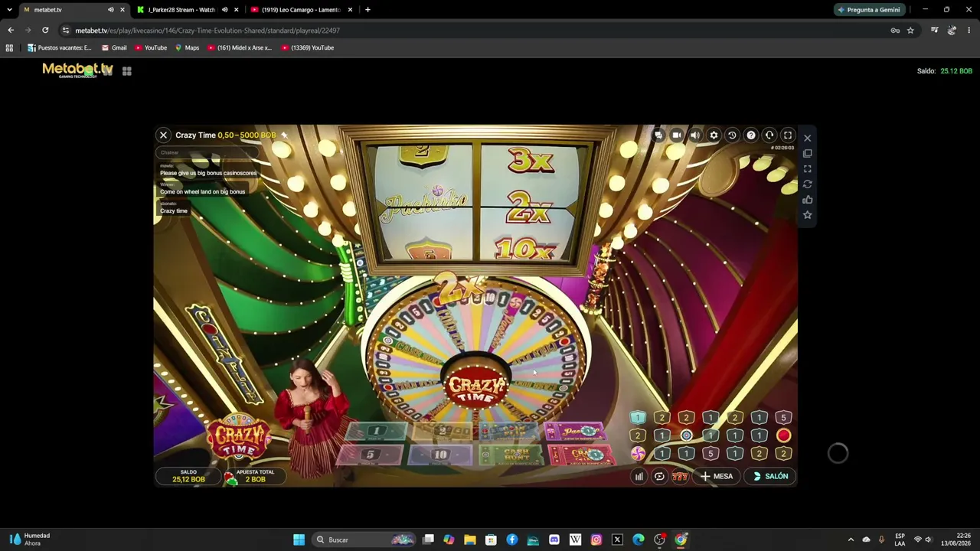Switch to Leo Camargo YouTube tab
Image resolution: width=980 pixels, height=551 pixels.
coord(300,10)
